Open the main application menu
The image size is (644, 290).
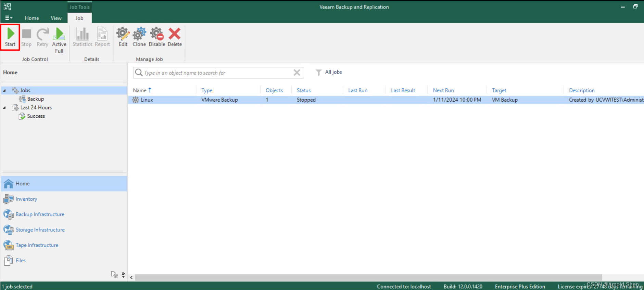click(9, 18)
